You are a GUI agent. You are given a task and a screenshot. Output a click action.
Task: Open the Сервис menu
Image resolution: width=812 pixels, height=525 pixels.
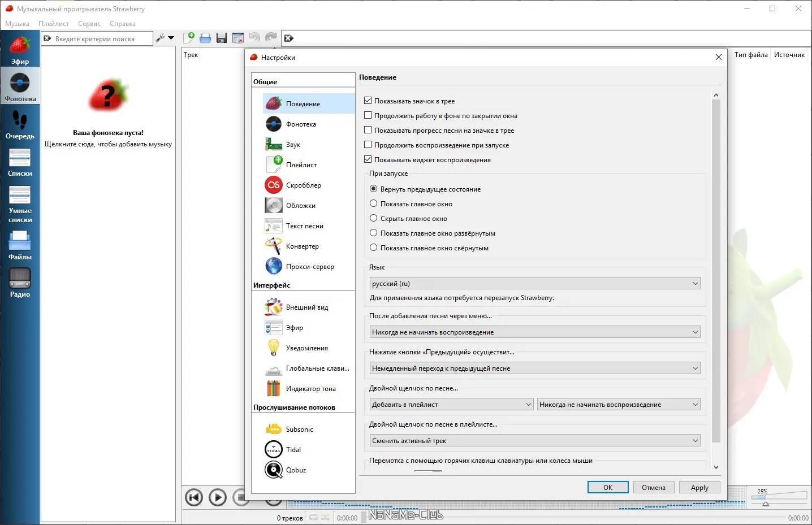click(x=89, y=24)
